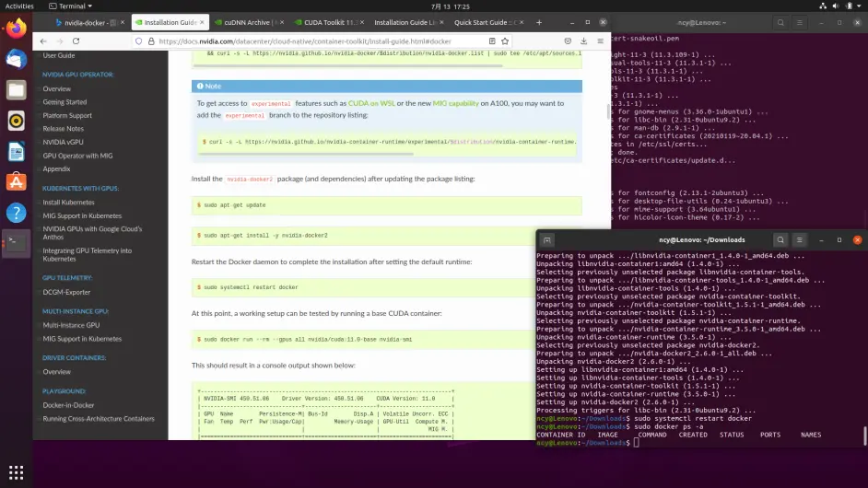This screenshot has height=488, width=868.
Task: Reload the current Firefox page
Action: pos(76,41)
